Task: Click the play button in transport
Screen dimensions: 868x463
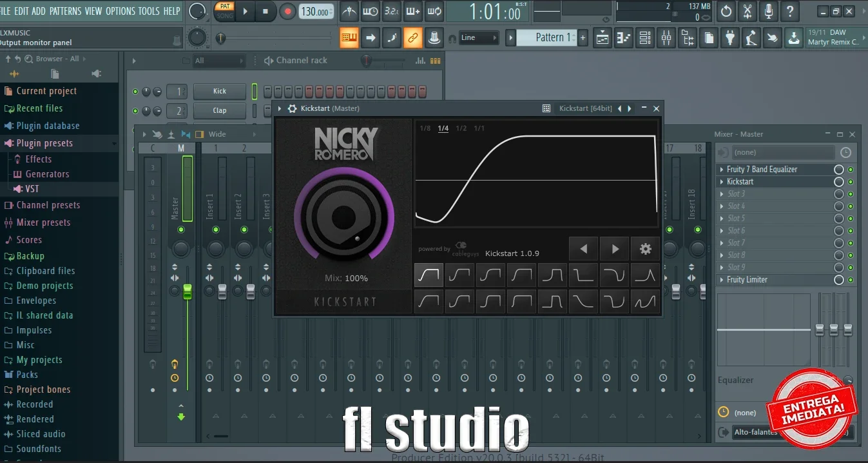Action: [x=245, y=11]
